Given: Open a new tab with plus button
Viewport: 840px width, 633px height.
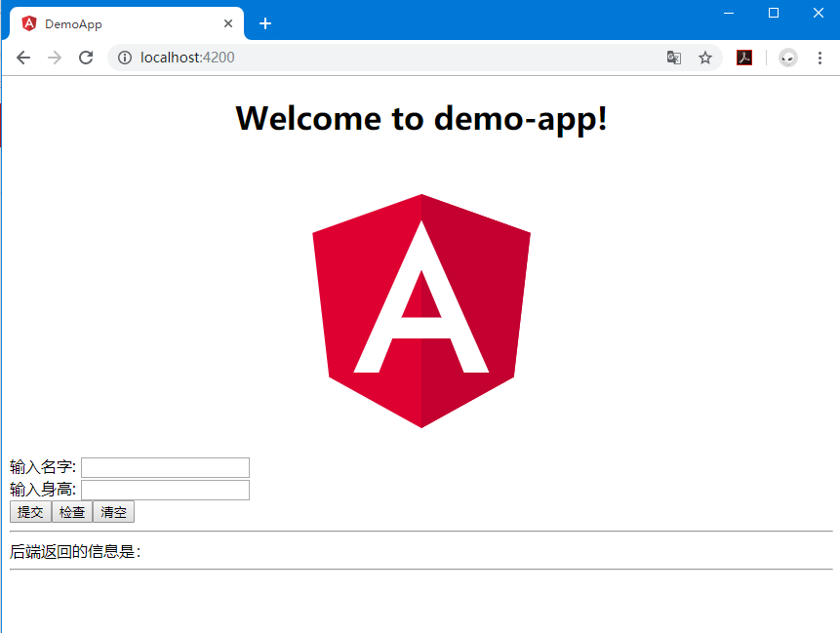Looking at the screenshot, I should pos(265,23).
